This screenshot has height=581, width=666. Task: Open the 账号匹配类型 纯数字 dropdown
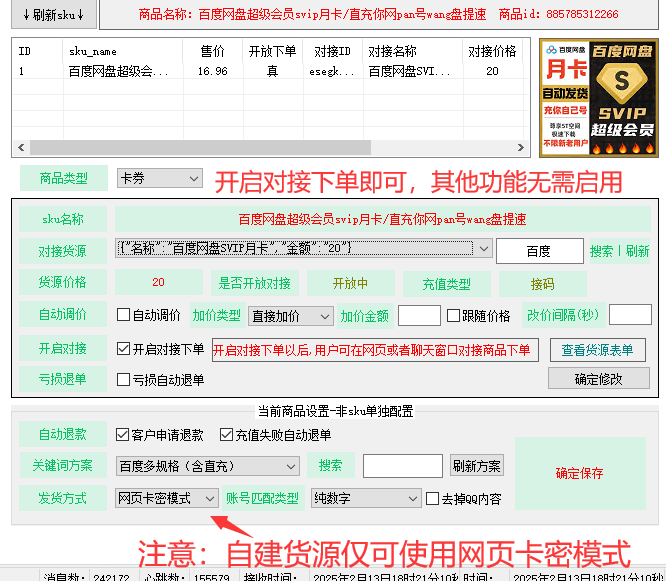tap(366, 499)
